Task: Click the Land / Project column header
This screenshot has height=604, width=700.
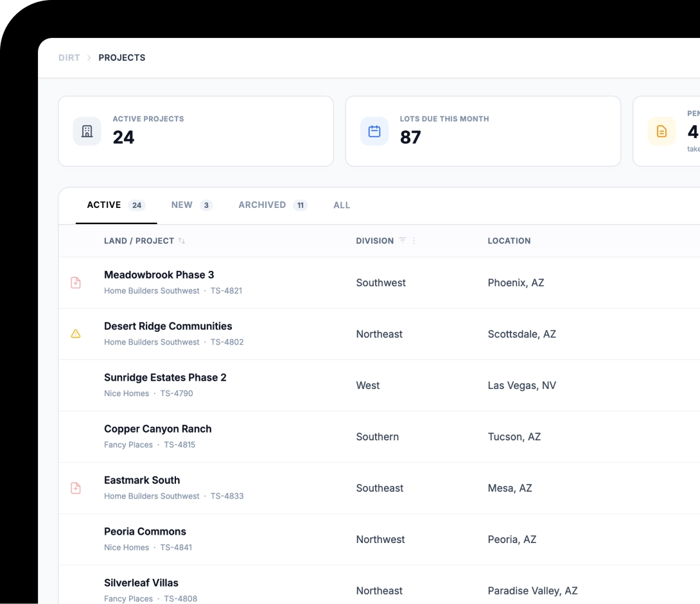Action: (x=139, y=241)
